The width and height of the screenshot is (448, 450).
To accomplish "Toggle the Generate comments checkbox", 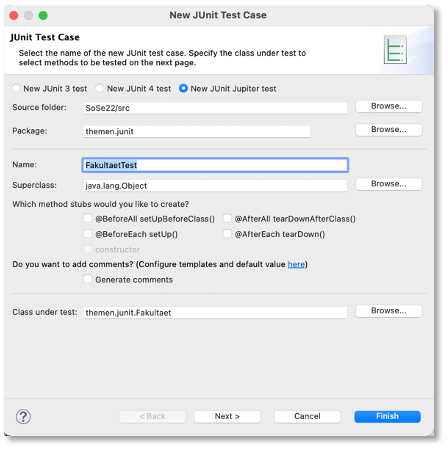I will [x=88, y=279].
